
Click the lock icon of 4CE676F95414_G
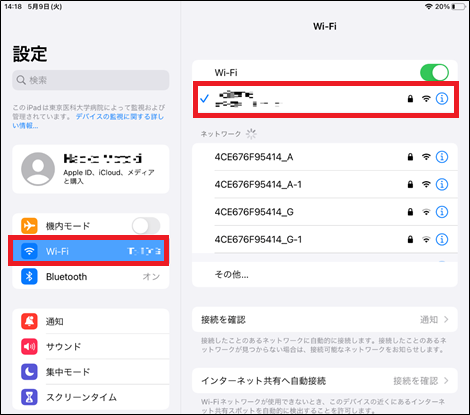click(410, 212)
